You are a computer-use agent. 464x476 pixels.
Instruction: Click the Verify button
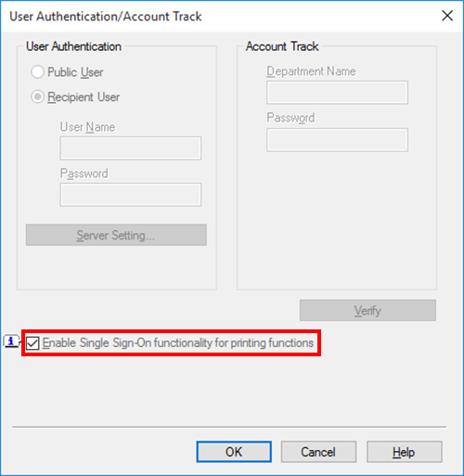(367, 310)
